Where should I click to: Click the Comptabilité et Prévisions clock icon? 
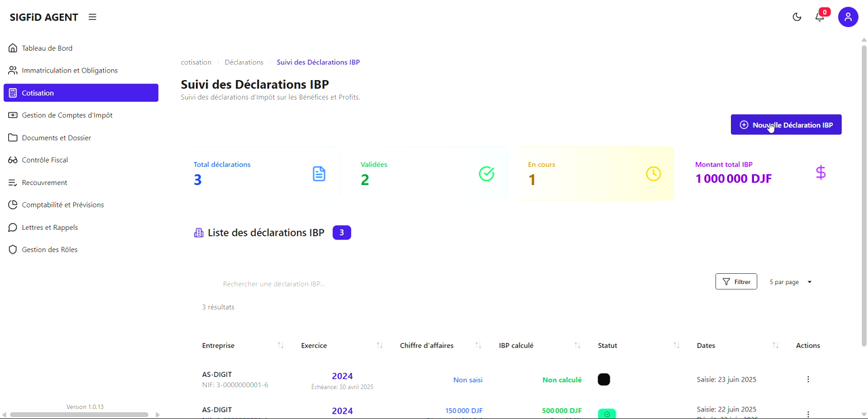(12, 205)
